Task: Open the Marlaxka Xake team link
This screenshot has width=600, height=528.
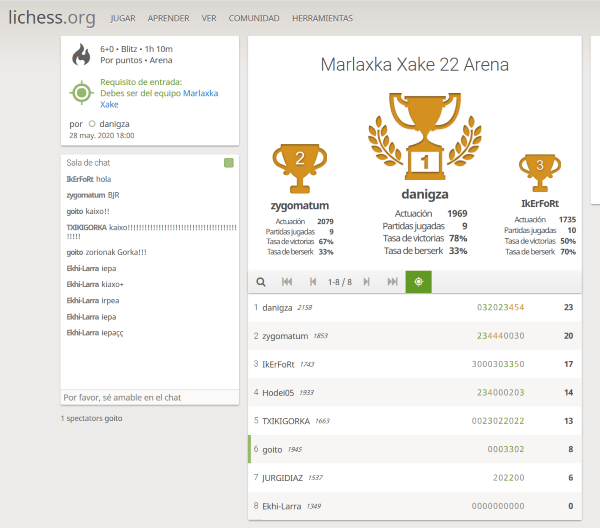Action: [200, 93]
